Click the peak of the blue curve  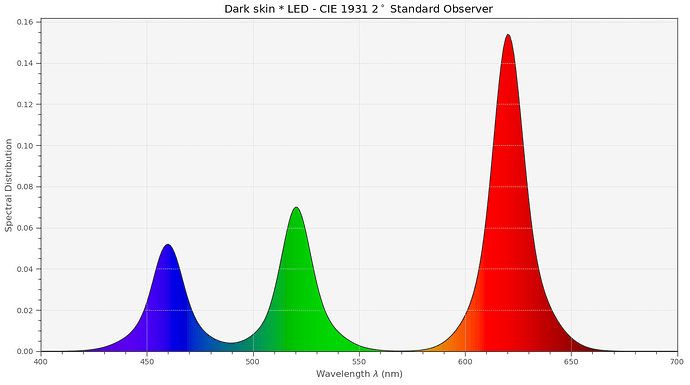[168, 245]
